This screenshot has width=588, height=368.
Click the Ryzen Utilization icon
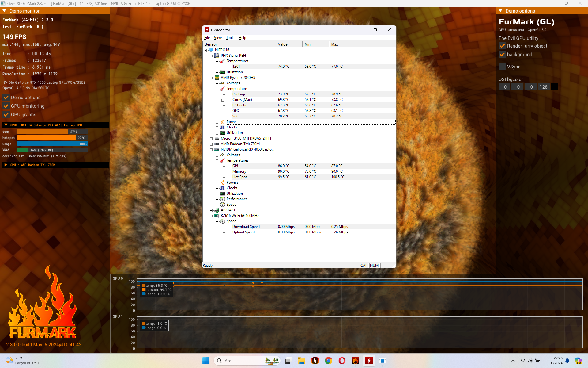(x=223, y=133)
